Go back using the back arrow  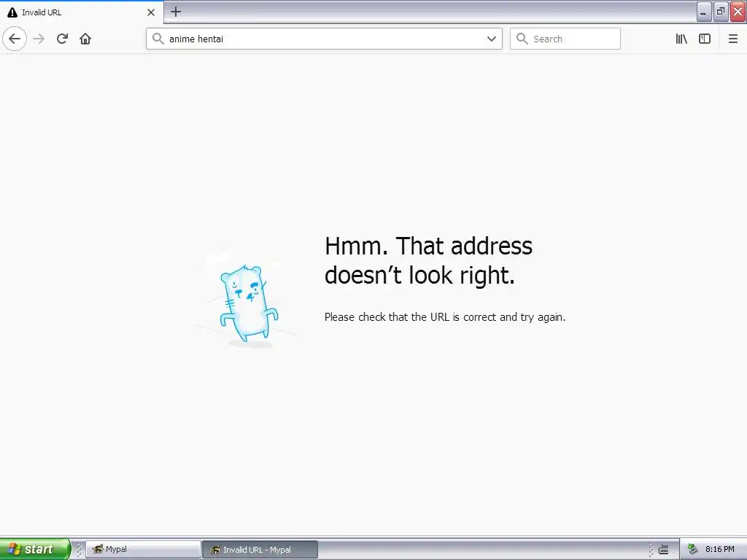(15, 39)
